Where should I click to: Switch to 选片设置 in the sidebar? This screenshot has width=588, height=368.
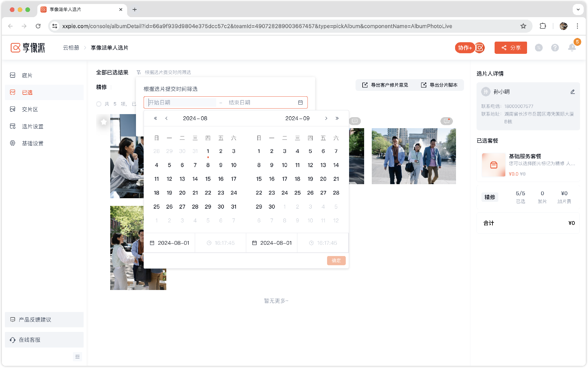tap(32, 126)
